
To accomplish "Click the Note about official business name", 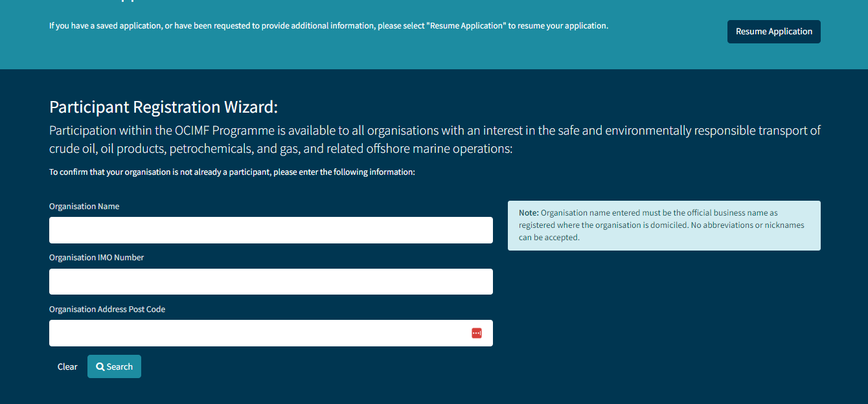I will [664, 225].
